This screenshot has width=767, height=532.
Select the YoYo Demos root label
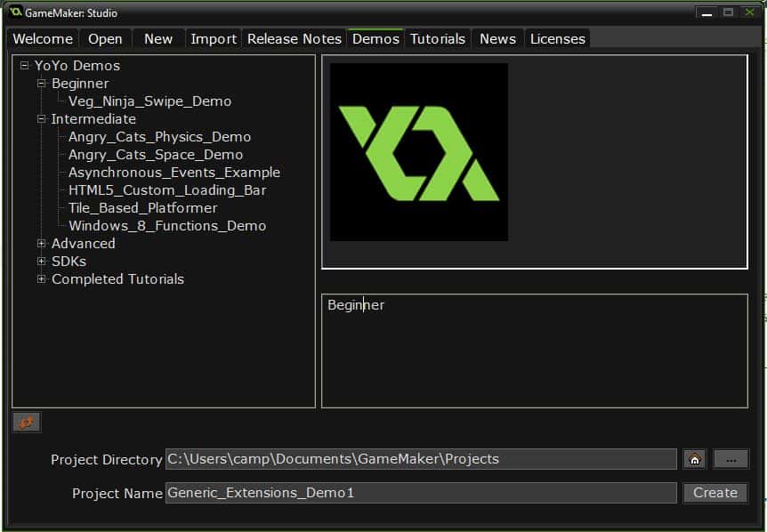coord(77,66)
